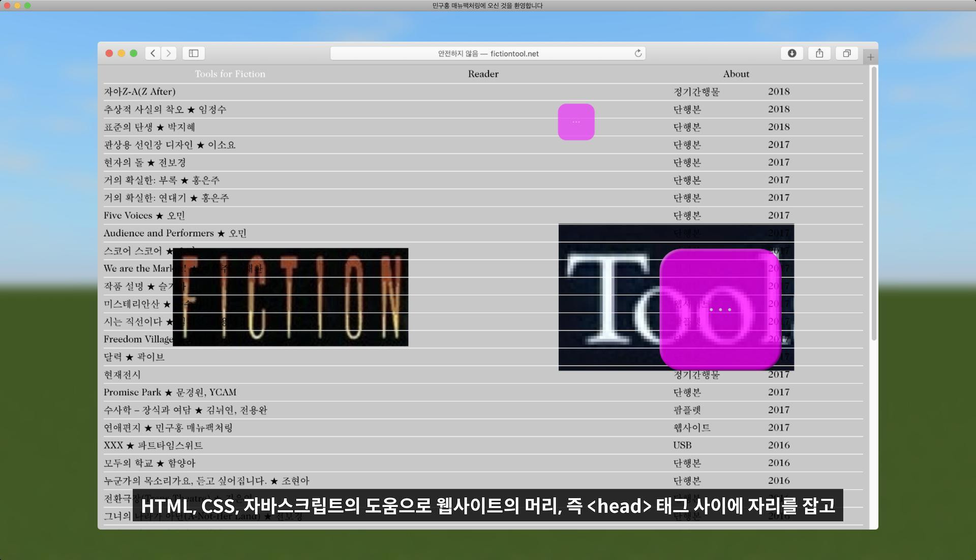The width and height of the screenshot is (976, 560).
Task: Click the FICTION neon image
Action: [290, 297]
